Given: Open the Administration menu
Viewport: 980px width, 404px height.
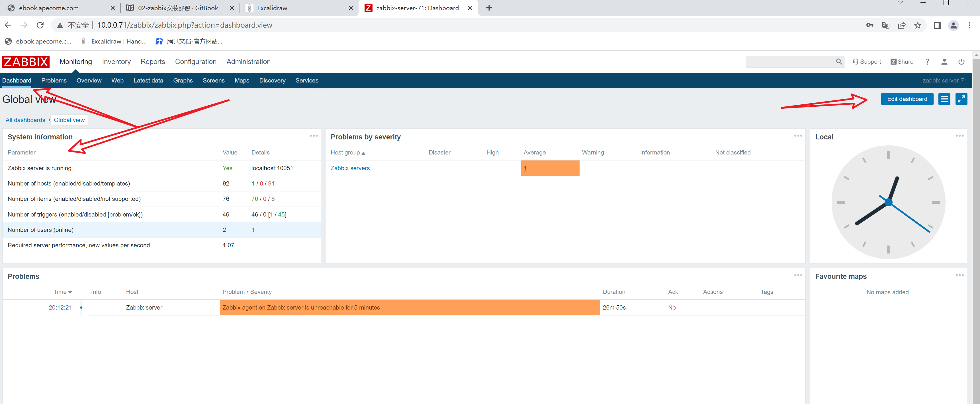Looking at the screenshot, I should [x=248, y=61].
